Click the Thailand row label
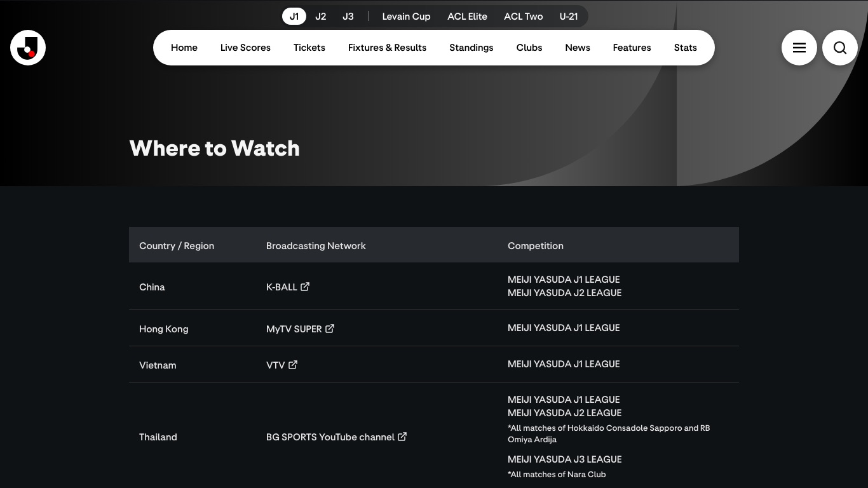The image size is (868, 488). pos(158,437)
